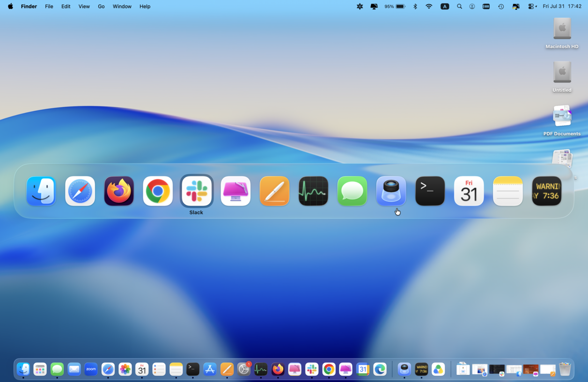
Task: Open Mail from the Dock
Action: point(74,369)
